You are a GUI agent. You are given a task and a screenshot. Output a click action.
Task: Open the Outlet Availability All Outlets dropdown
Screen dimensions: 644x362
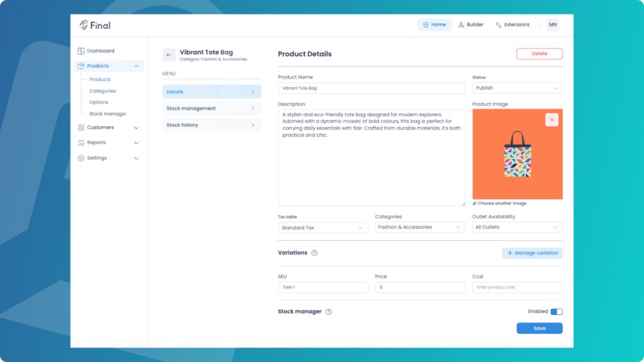518,228
